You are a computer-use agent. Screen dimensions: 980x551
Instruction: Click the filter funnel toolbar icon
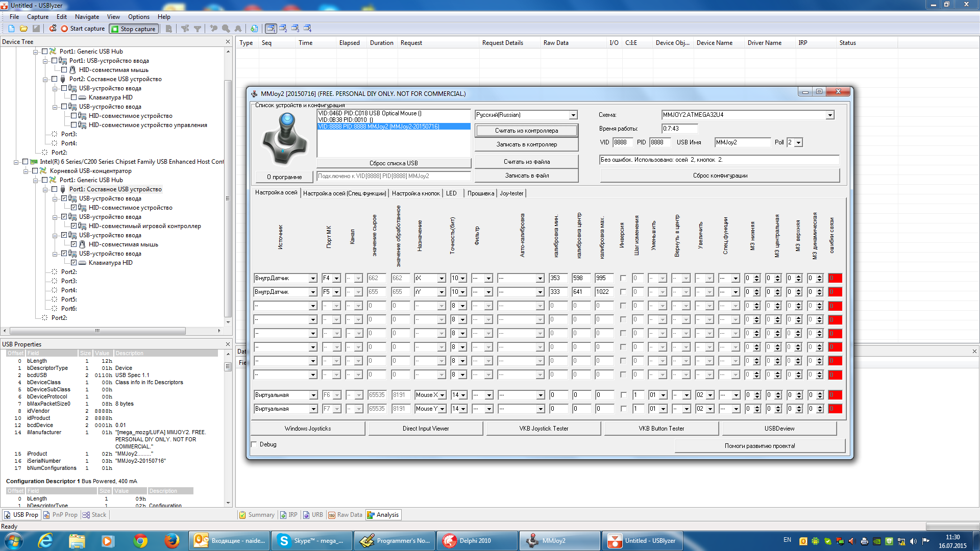pyautogui.click(x=197, y=29)
